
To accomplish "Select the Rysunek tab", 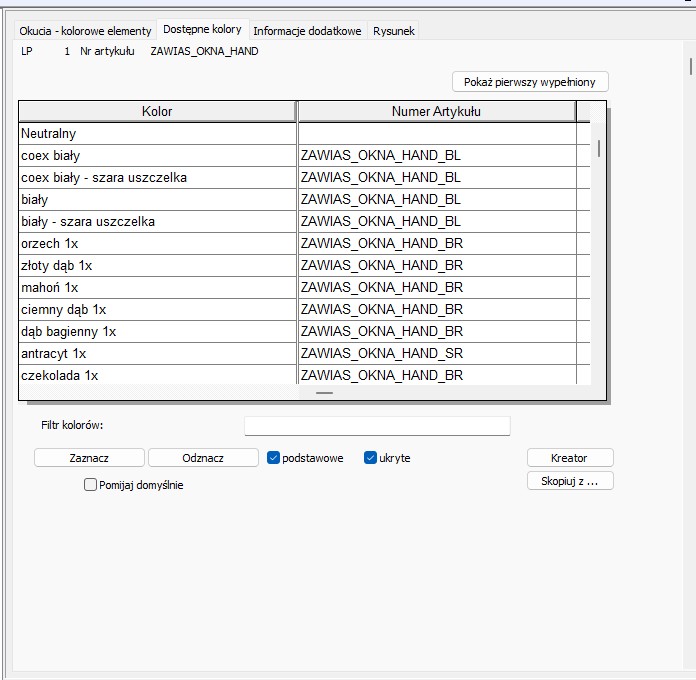I will (x=394, y=31).
